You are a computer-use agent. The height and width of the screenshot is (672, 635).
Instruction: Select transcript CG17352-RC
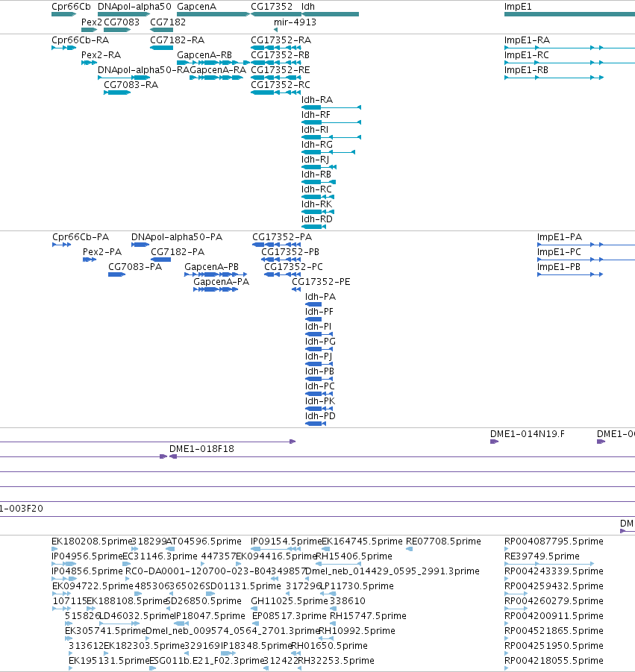click(x=281, y=85)
